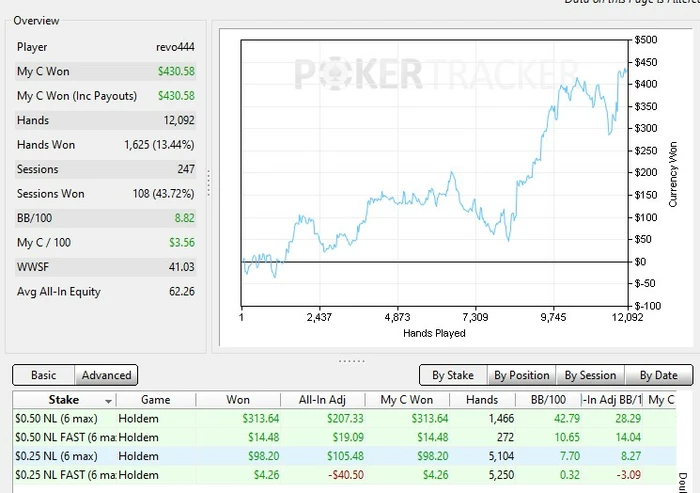Select the By Stake tab
Viewport: 700px width, 493px height.
[453, 375]
